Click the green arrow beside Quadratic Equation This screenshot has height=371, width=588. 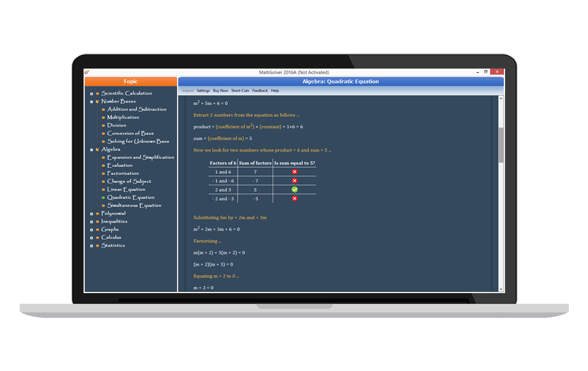103,197
